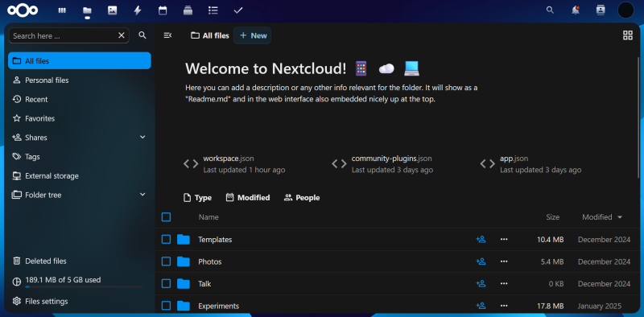Screen dimensions: 644x317
Task: Open Tags in the sidebar
Action: [x=80, y=156]
